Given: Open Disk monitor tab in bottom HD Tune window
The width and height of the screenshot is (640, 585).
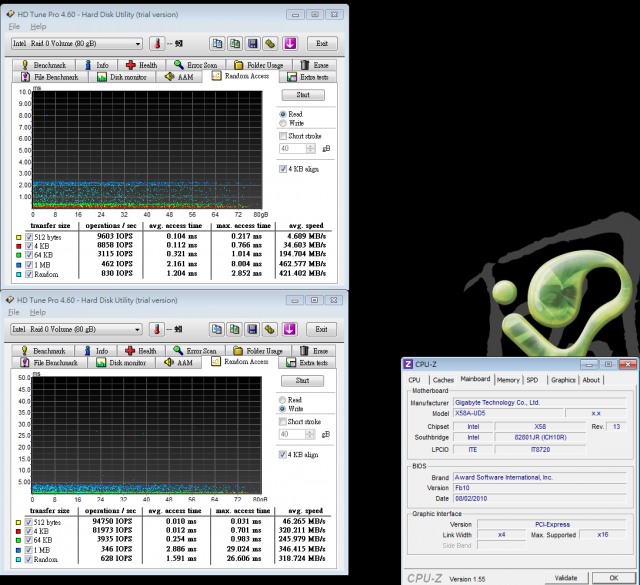Looking at the screenshot, I should [x=122, y=363].
